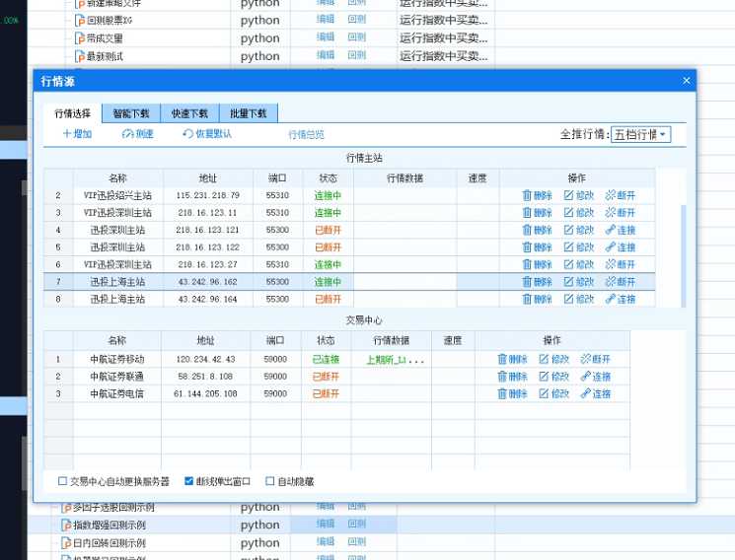Delete the 中航证券联通 trading center
Viewport: 735px width, 560px height.
512,377
